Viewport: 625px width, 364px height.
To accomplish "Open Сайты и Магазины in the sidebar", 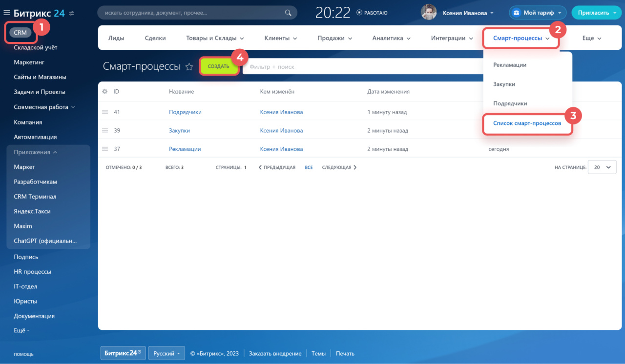I will [x=40, y=77].
